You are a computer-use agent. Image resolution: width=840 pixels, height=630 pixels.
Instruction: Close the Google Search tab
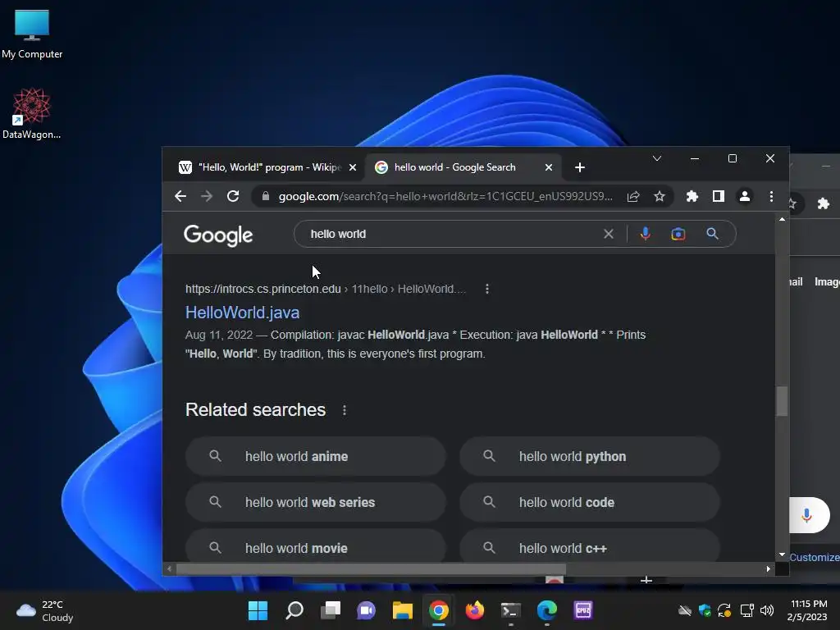tap(549, 167)
